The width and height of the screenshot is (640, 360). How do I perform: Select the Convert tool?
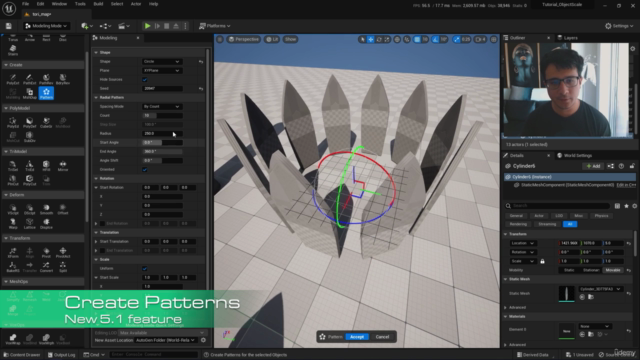pos(46,267)
